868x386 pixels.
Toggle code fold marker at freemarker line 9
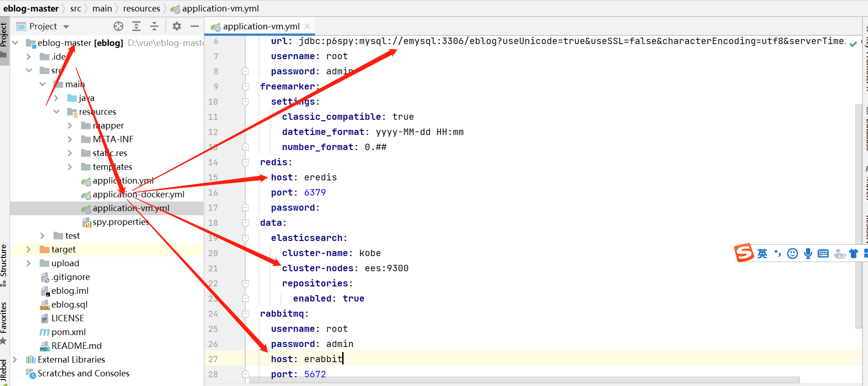pyautogui.click(x=246, y=87)
